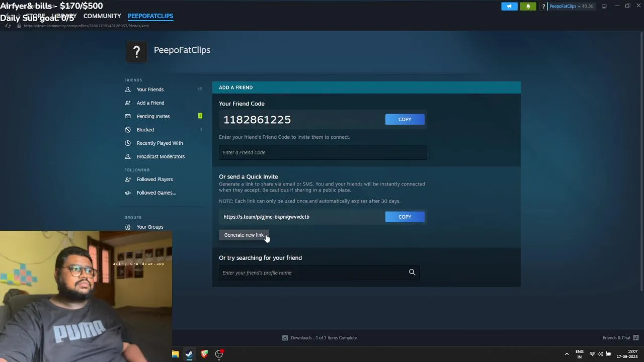Open the PEEPOFATCLIPS profile menu

[x=150, y=16]
